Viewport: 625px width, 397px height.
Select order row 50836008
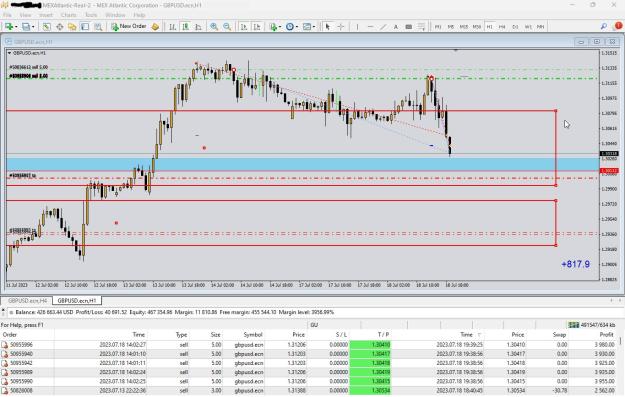309,391
